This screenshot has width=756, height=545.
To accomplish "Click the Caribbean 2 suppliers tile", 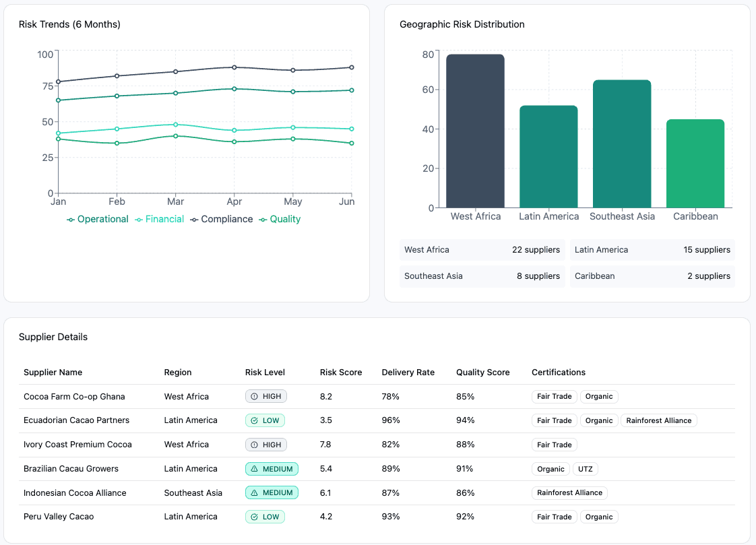I will click(652, 276).
